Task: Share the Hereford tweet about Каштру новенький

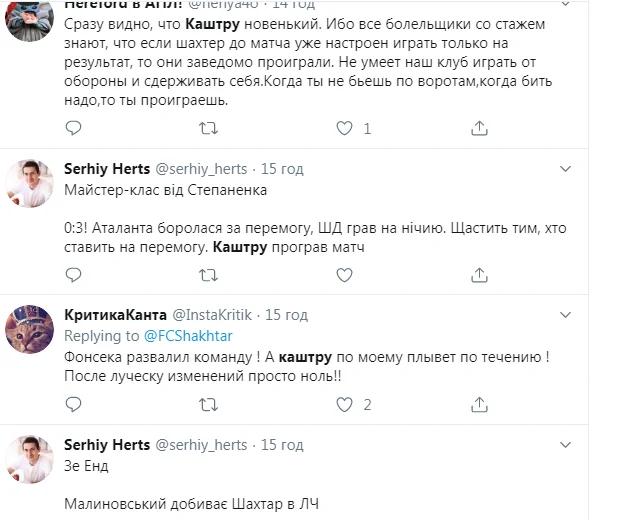Action: [480, 128]
